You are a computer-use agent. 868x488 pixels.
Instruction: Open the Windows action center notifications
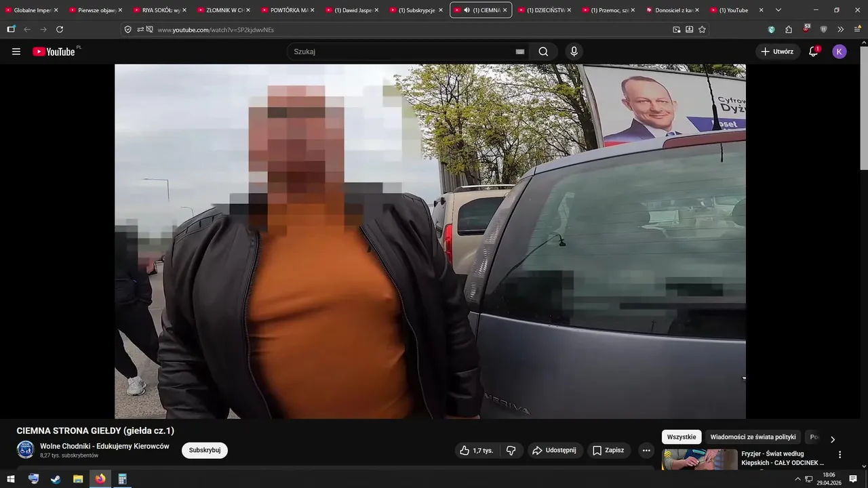click(853, 479)
